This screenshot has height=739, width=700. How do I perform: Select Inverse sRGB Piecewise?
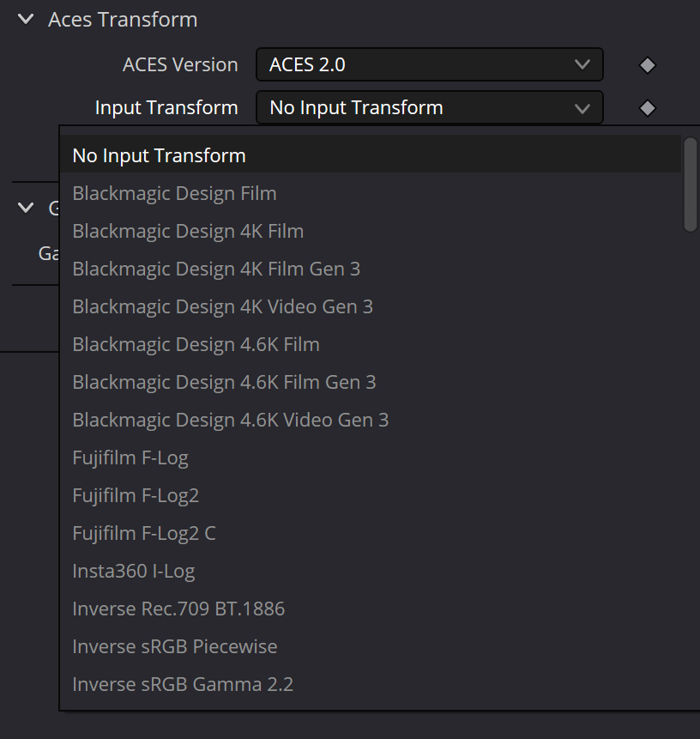371,646
